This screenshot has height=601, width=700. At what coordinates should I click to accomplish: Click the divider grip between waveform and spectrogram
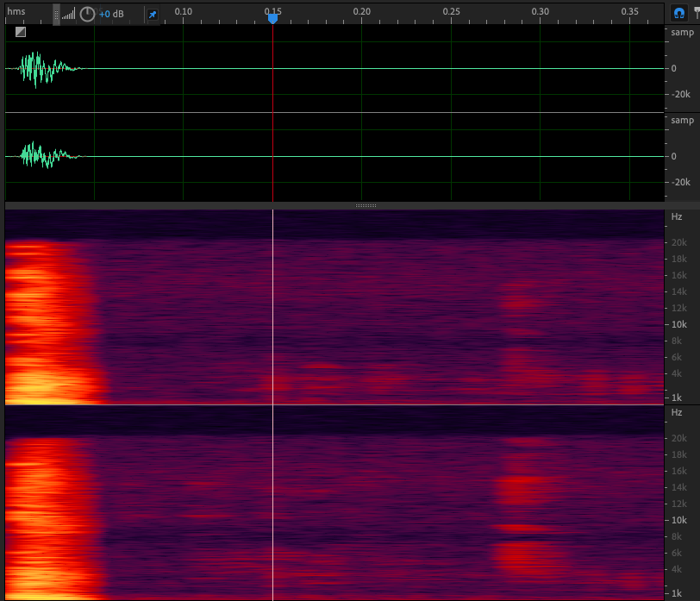point(366,205)
